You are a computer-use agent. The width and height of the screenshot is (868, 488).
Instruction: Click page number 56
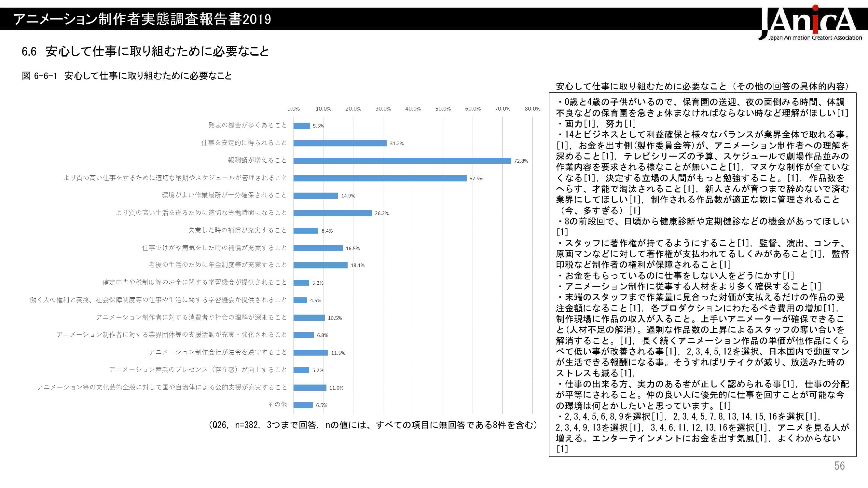click(839, 466)
